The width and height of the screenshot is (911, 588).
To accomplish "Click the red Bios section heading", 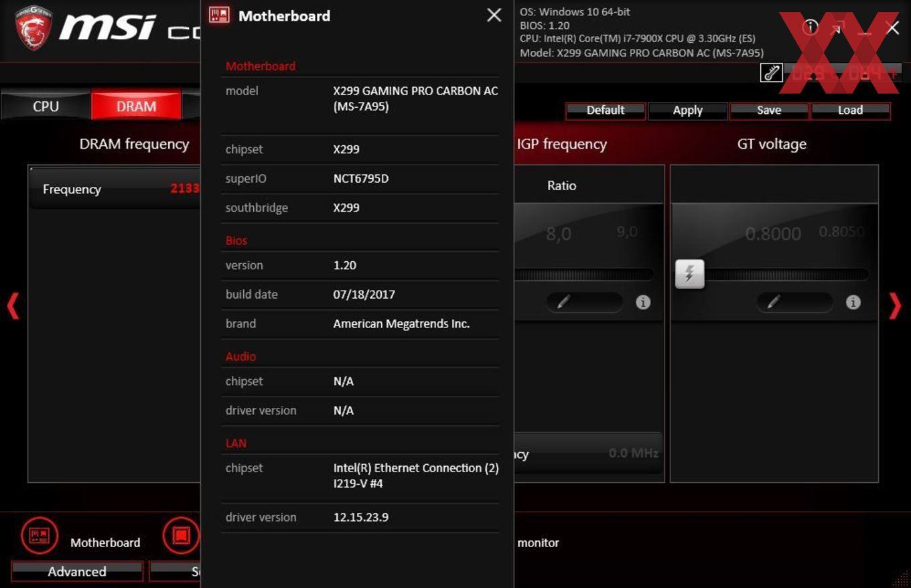I will click(x=236, y=240).
